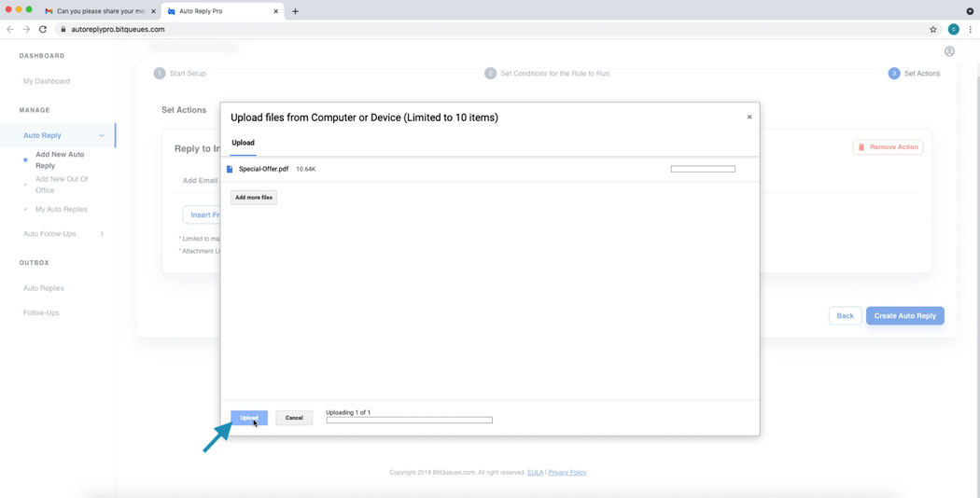Select the Special-Offer.pdf file name
Viewport: 980px width, 498px height.
point(264,170)
